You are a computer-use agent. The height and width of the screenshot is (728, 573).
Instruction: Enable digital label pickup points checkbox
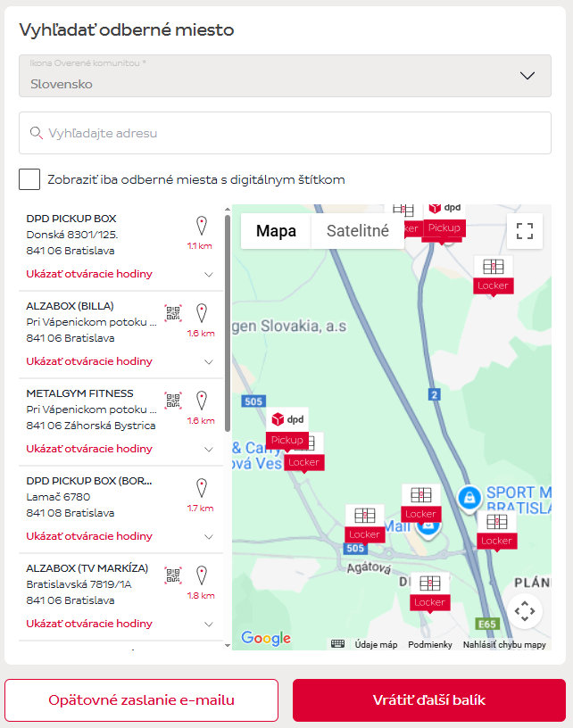[29, 179]
